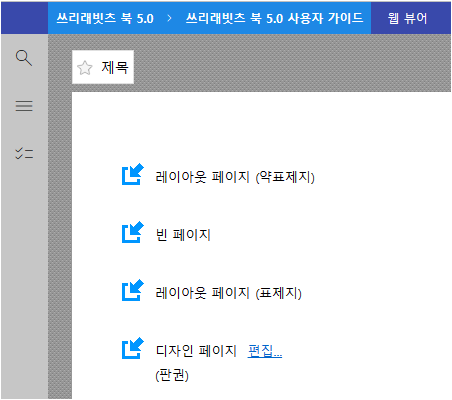Expand the breadcrumb chevron separator
452x400 pixels.
[169, 18]
